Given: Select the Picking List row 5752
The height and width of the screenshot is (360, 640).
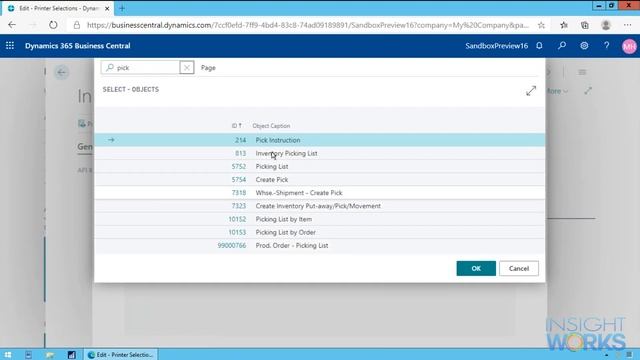Looking at the screenshot, I should [320, 167].
